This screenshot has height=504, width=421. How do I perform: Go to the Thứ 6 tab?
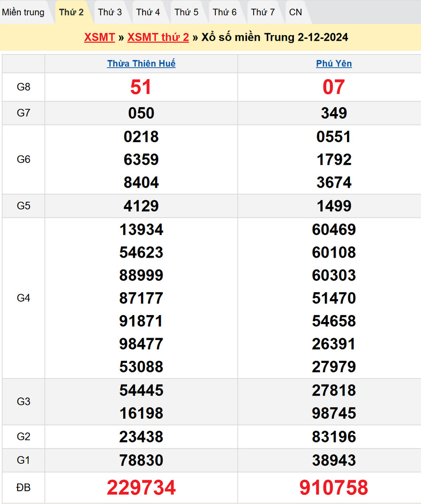(x=225, y=12)
